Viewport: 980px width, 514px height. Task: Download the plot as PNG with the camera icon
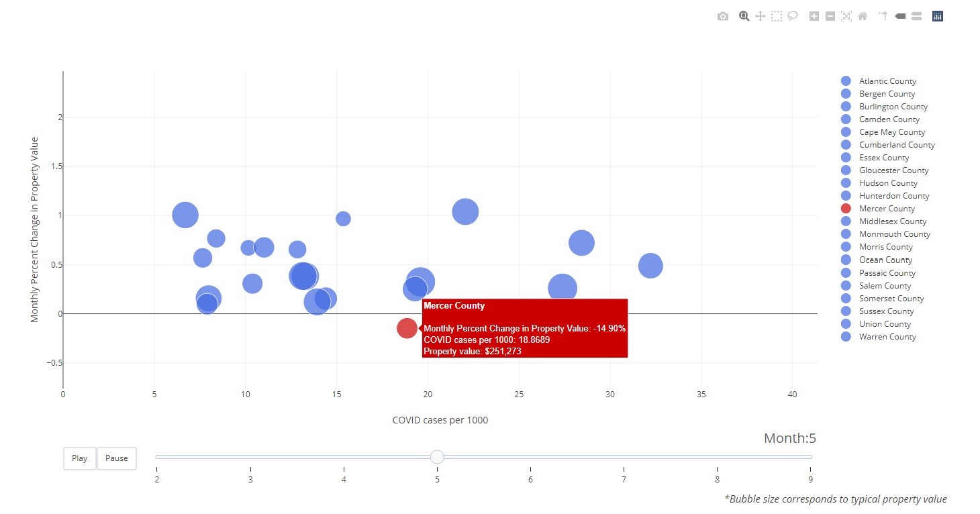pyautogui.click(x=723, y=16)
